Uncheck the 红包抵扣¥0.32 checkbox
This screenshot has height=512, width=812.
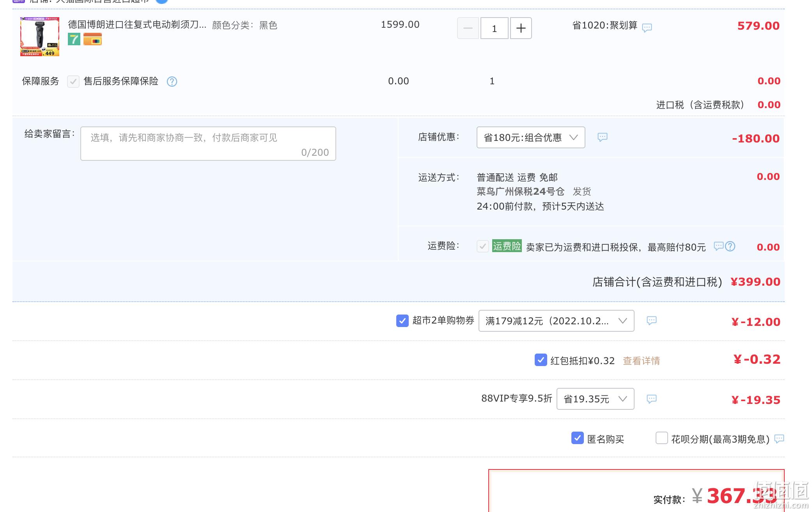pos(541,360)
